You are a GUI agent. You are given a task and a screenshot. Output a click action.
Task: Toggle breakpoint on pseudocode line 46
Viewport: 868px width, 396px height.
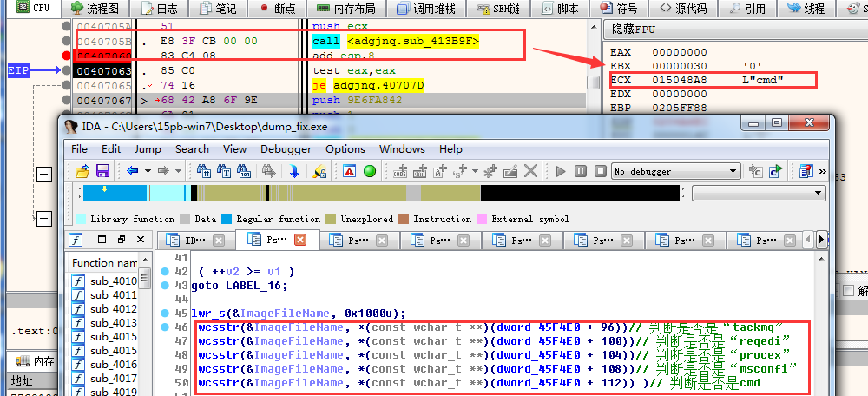(x=164, y=328)
